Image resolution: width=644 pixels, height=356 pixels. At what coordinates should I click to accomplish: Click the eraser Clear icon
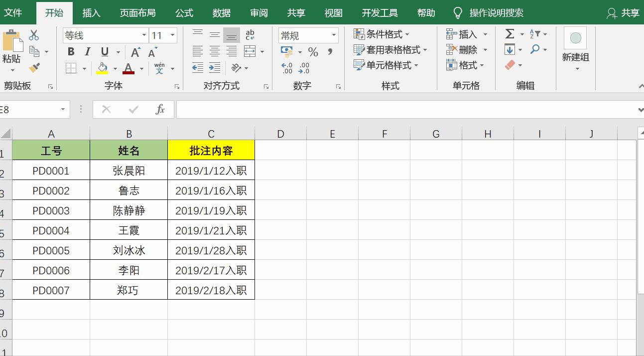(510, 65)
